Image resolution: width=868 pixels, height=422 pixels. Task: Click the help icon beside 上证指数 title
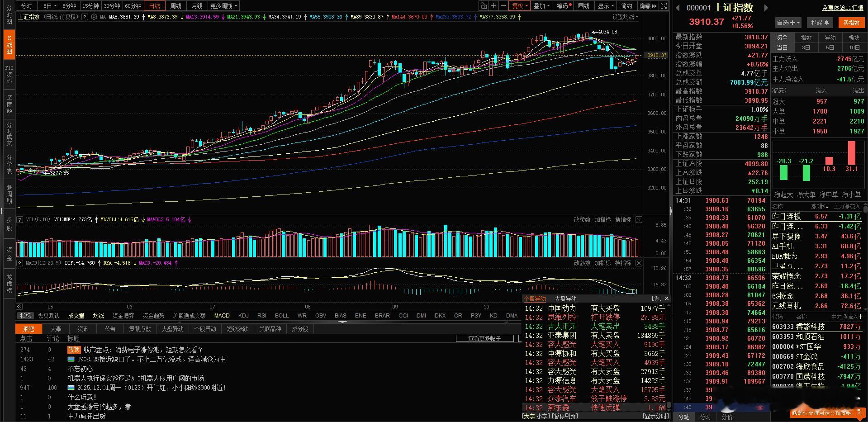(85, 17)
